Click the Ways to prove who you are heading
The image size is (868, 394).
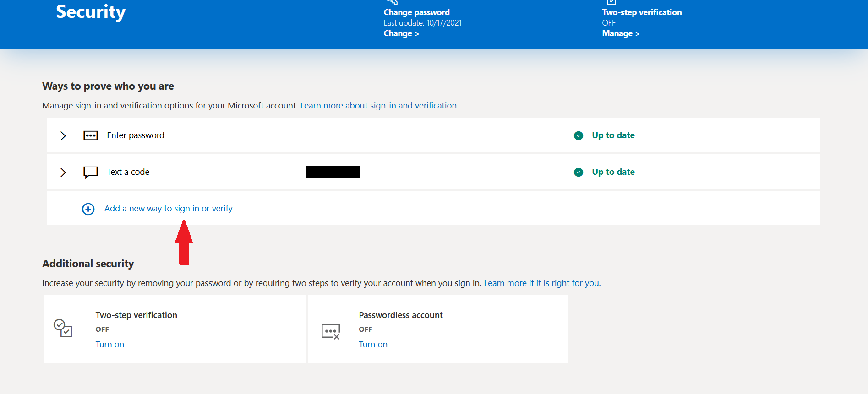click(108, 86)
